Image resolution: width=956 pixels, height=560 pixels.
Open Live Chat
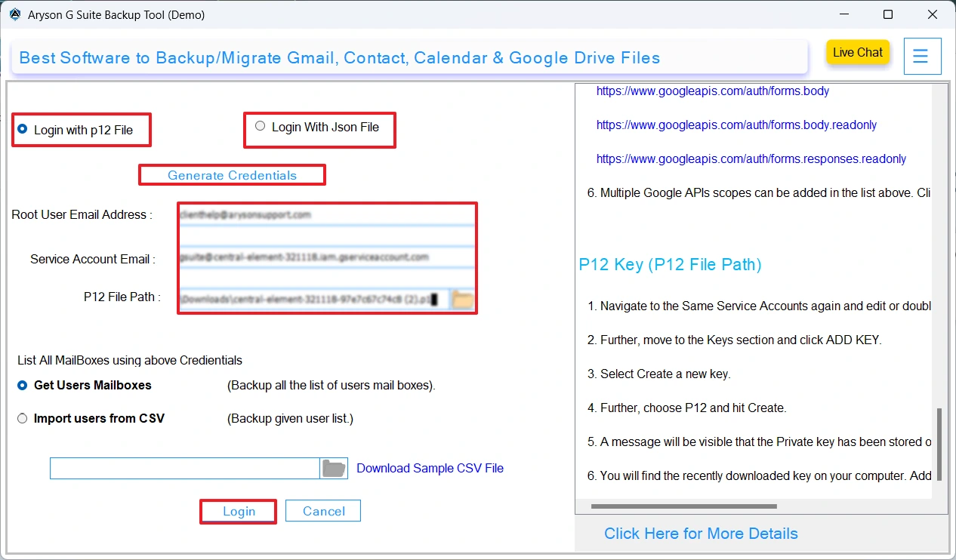coord(858,52)
